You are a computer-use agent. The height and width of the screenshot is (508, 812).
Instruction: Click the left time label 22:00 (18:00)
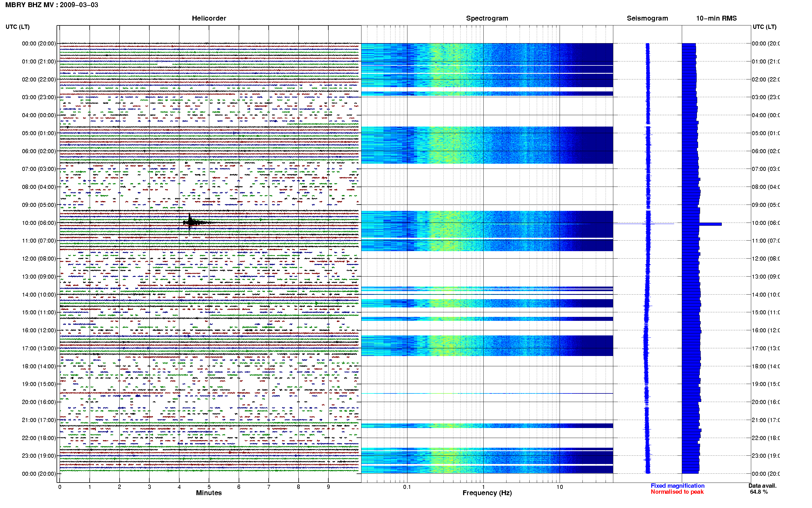[x=39, y=438]
